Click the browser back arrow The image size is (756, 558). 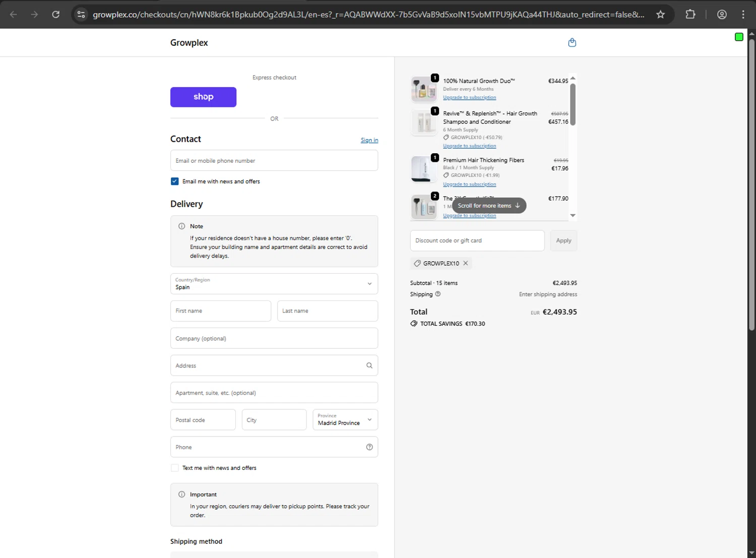(14, 15)
